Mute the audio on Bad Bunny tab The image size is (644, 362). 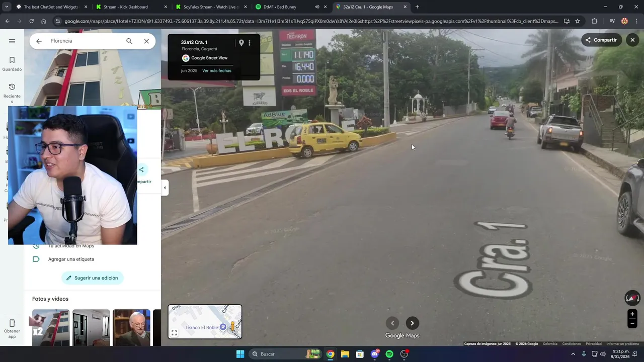[x=317, y=7]
